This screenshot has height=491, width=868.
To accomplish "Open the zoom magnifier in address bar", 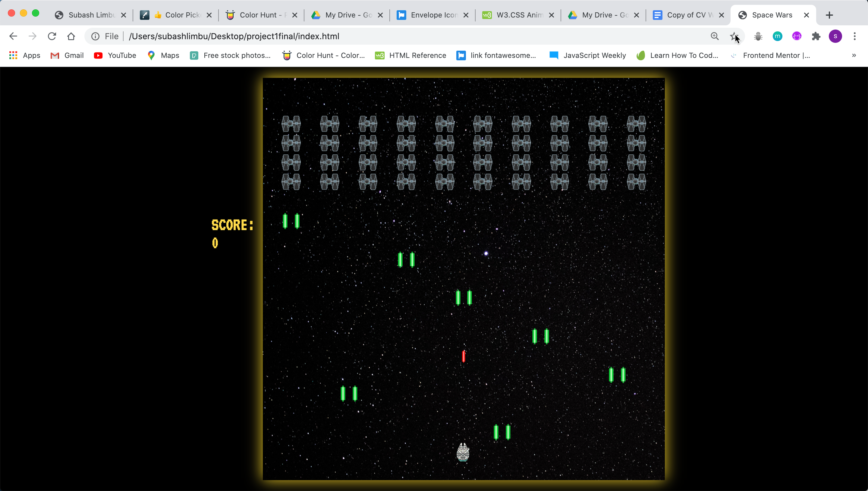I will point(715,36).
